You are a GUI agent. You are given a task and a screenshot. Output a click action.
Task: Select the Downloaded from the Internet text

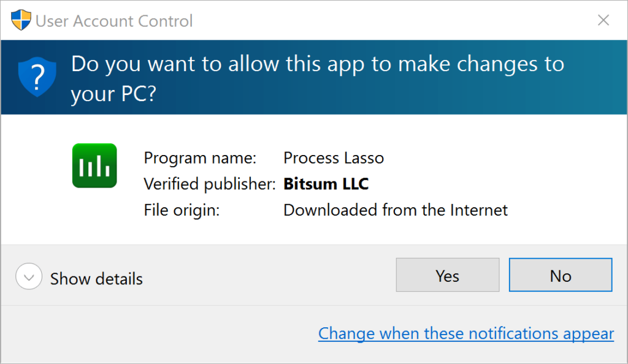(x=395, y=210)
